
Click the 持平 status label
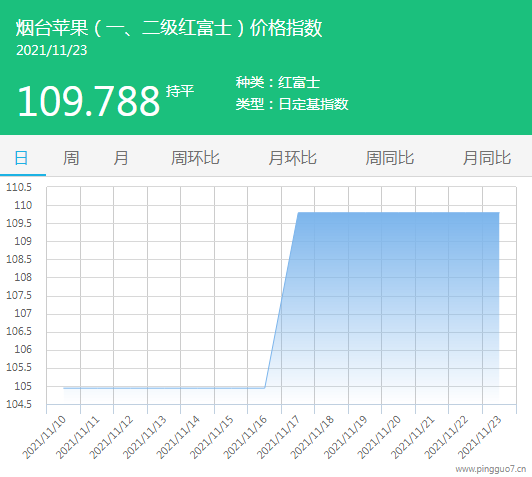click(180, 91)
